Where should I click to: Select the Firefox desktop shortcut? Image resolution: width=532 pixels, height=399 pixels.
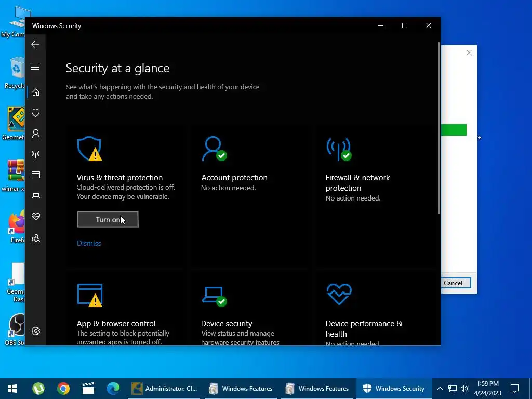pyautogui.click(x=16, y=227)
